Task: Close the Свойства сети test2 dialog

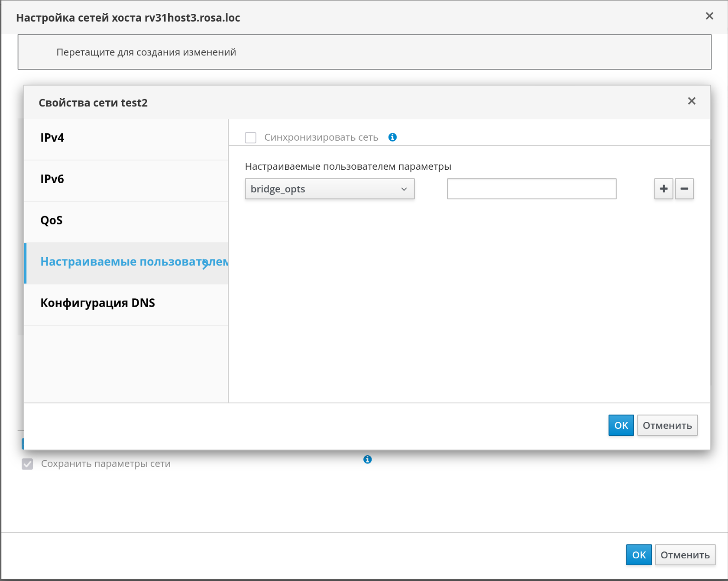Action: point(691,101)
